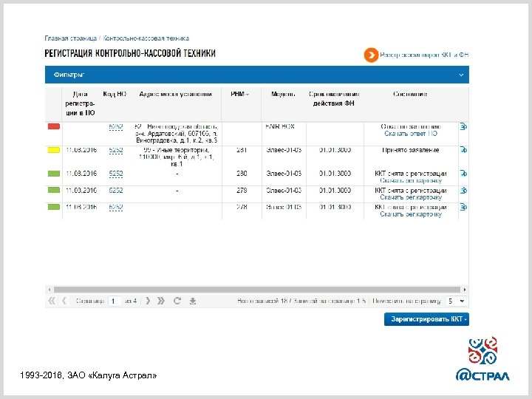Open action icon for RNM 281 row
The height and width of the screenshot is (399, 532).
[x=463, y=149]
